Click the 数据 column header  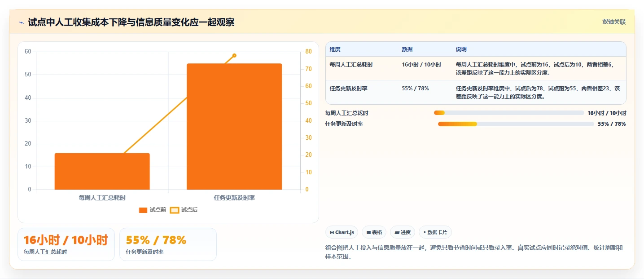[x=407, y=49]
